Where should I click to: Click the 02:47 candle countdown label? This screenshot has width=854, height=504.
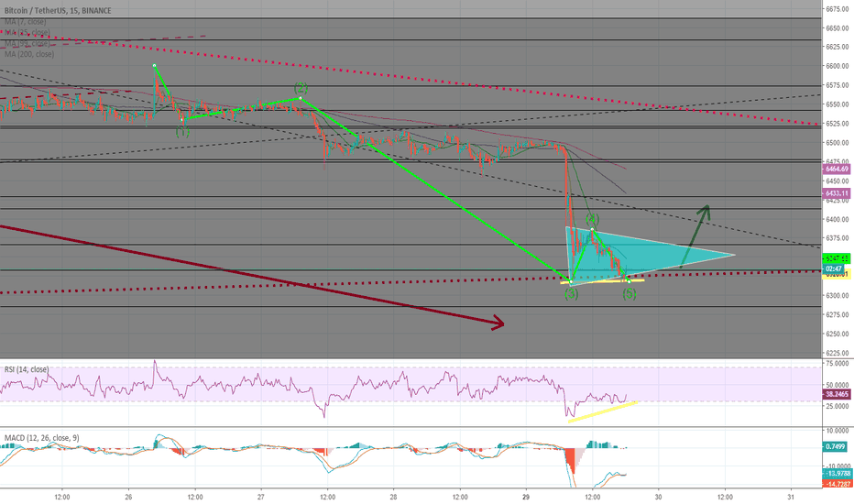pos(836,268)
